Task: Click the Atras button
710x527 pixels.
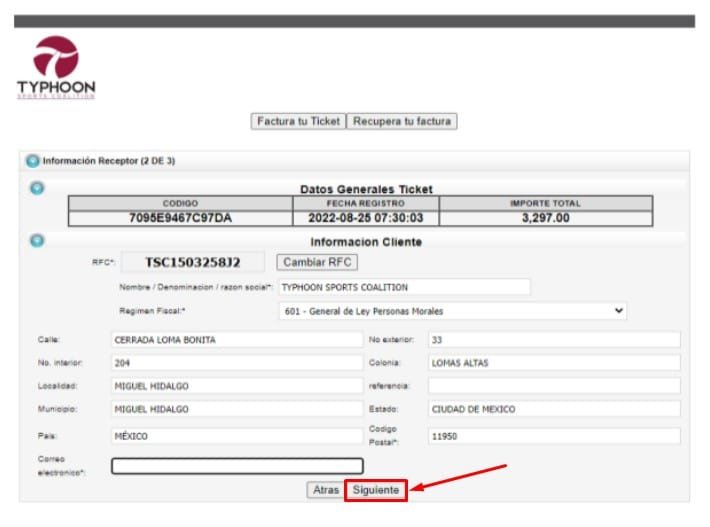Action: [x=326, y=490]
